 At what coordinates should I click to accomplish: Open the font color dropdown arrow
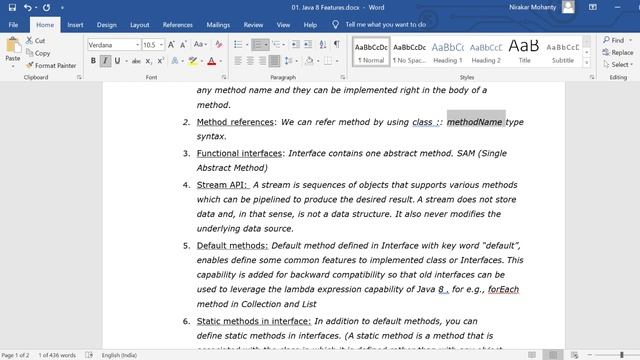pyautogui.click(x=221, y=61)
